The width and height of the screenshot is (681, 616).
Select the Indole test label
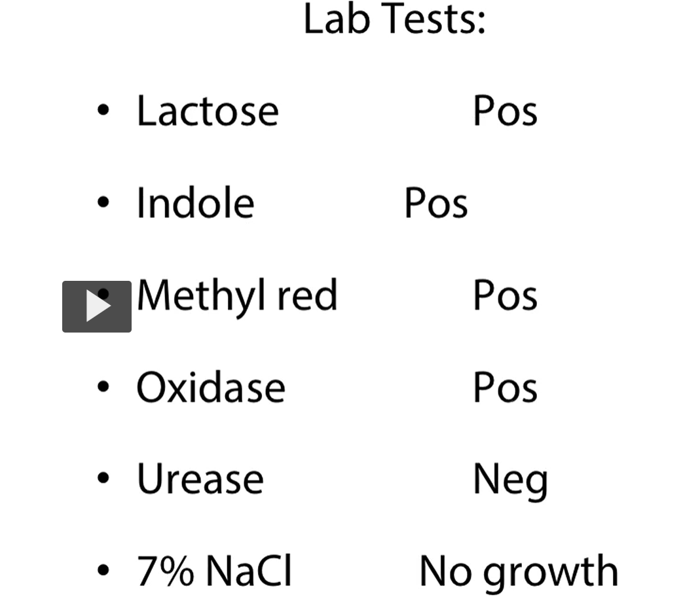coord(194,203)
